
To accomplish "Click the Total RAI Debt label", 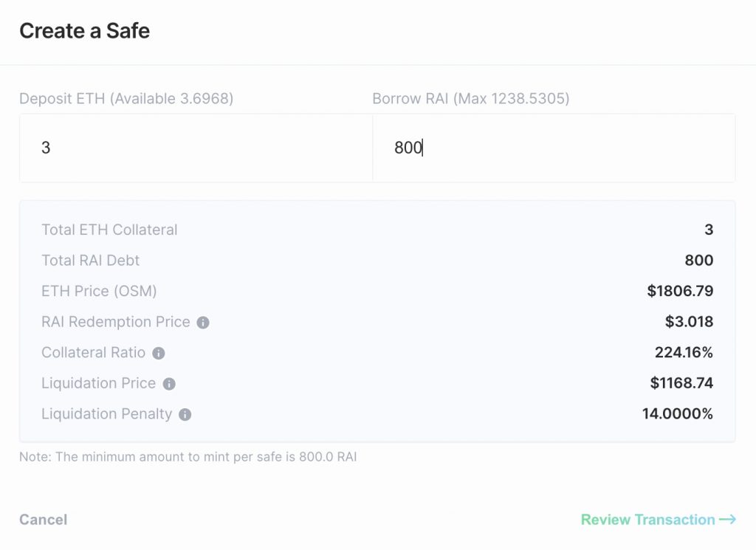I will [91, 261].
